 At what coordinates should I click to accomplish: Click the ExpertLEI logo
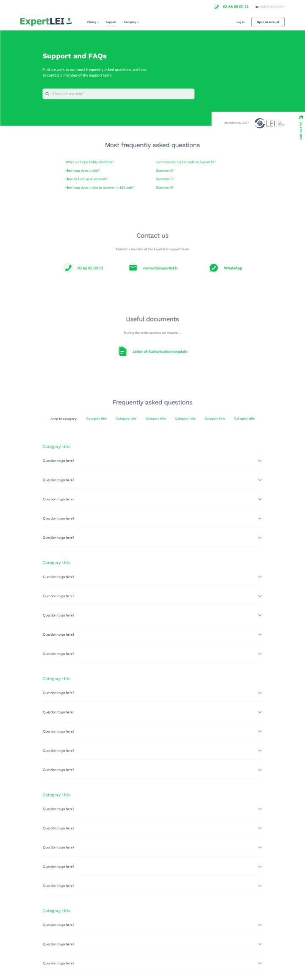(46, 21)
